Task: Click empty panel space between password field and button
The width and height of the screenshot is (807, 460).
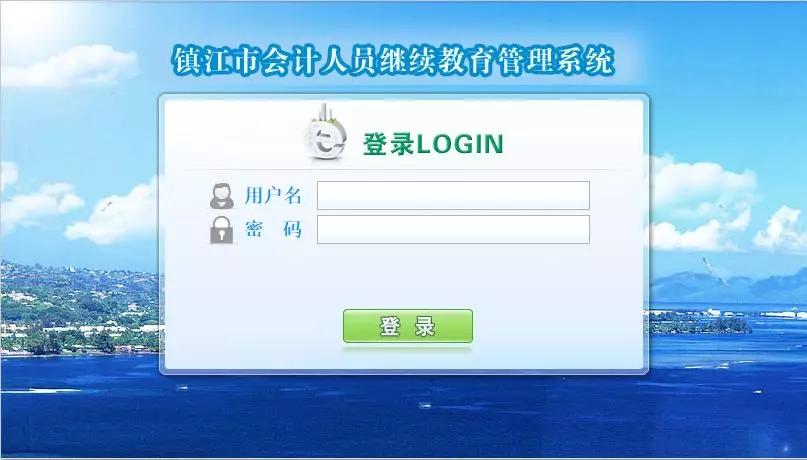Action: 407,275
